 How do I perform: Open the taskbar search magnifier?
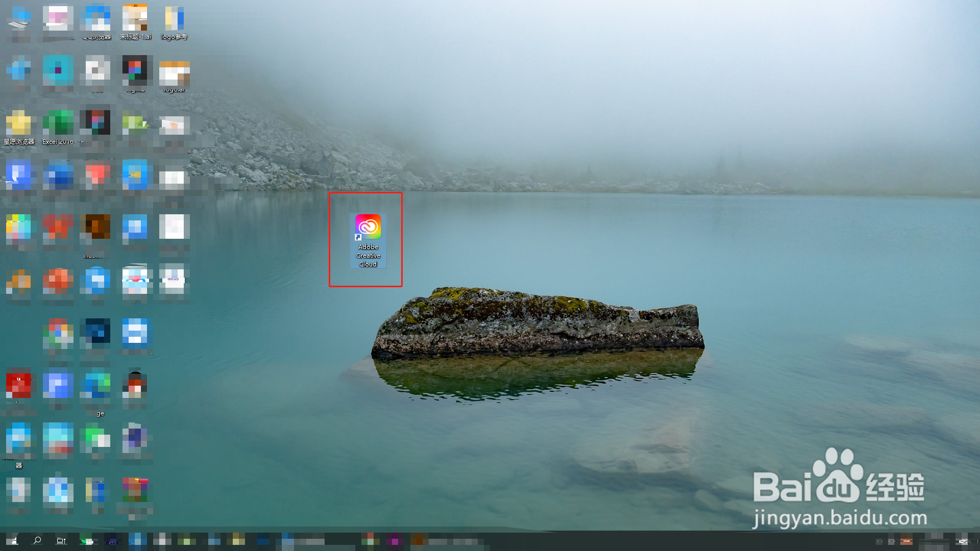pos(37,541)
